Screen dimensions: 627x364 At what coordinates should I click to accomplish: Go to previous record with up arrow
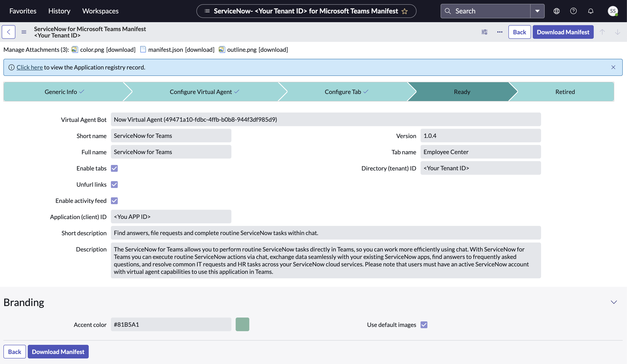[x=602, y=32]
